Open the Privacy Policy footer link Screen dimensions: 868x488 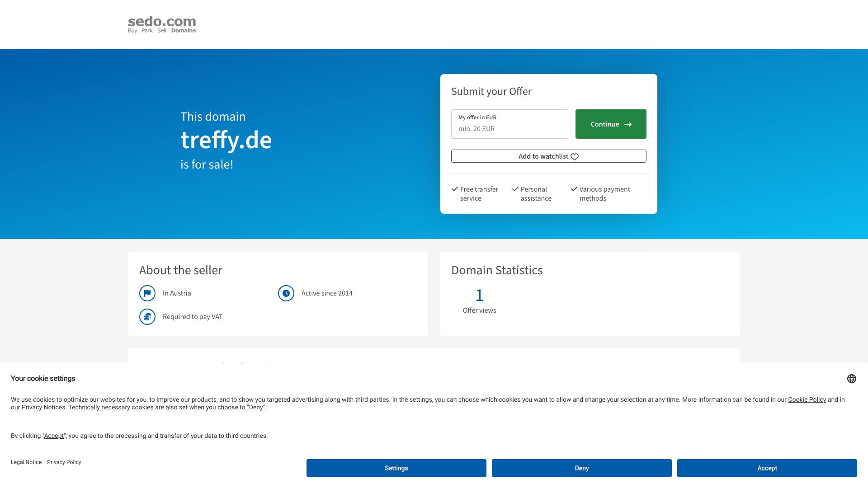(x=64, y=462)
